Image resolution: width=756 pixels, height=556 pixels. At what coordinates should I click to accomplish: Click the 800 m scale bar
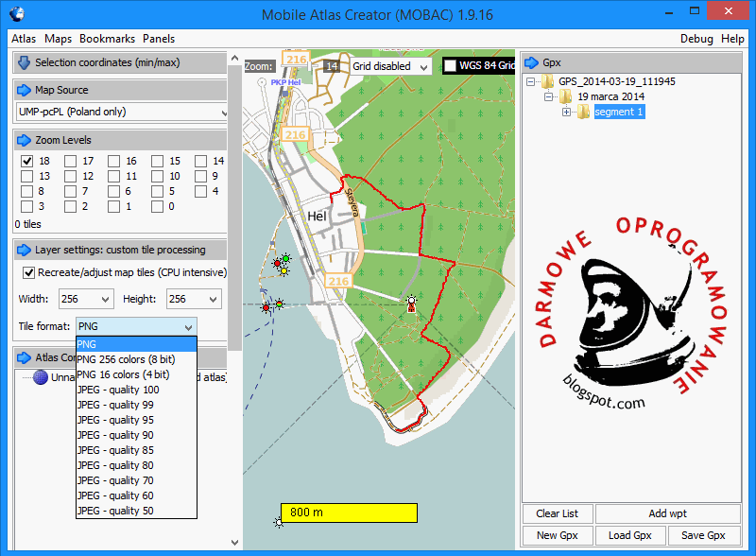(x=349, y=513)
